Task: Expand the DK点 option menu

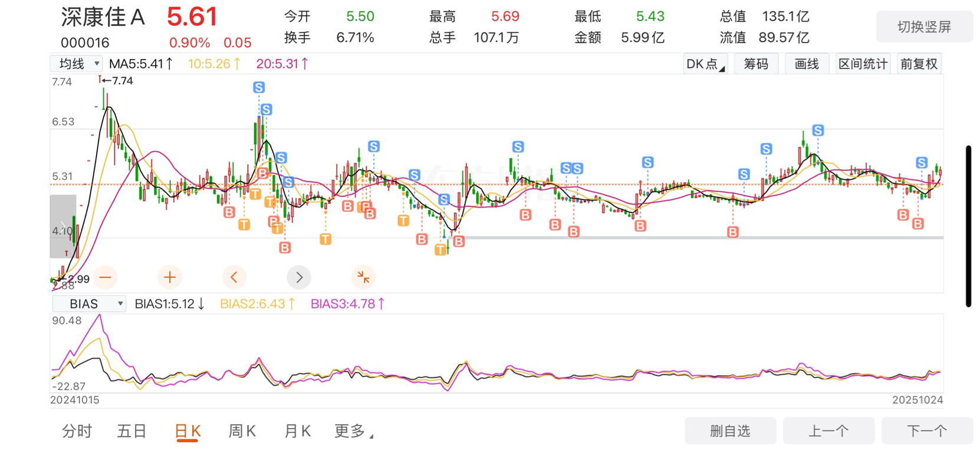Action: pos(705,64)
